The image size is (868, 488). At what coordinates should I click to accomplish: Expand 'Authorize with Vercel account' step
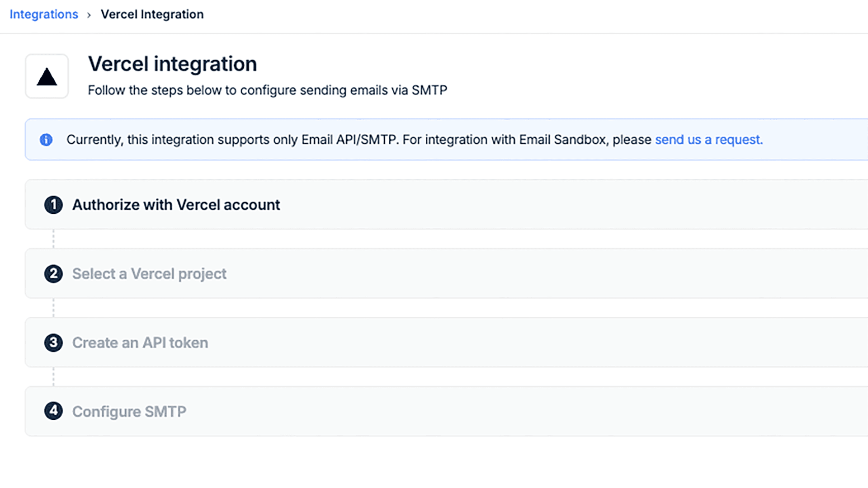coord(452,205)
